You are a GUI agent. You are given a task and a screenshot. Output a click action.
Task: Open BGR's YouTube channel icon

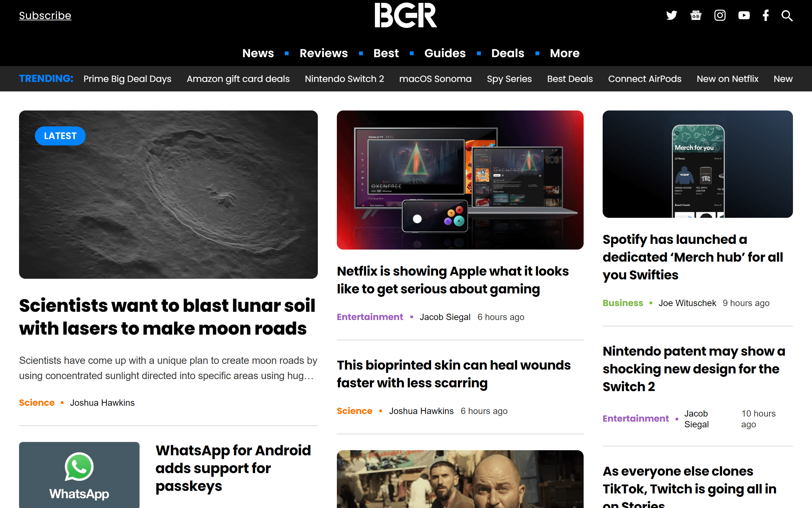tap(744, 16)
